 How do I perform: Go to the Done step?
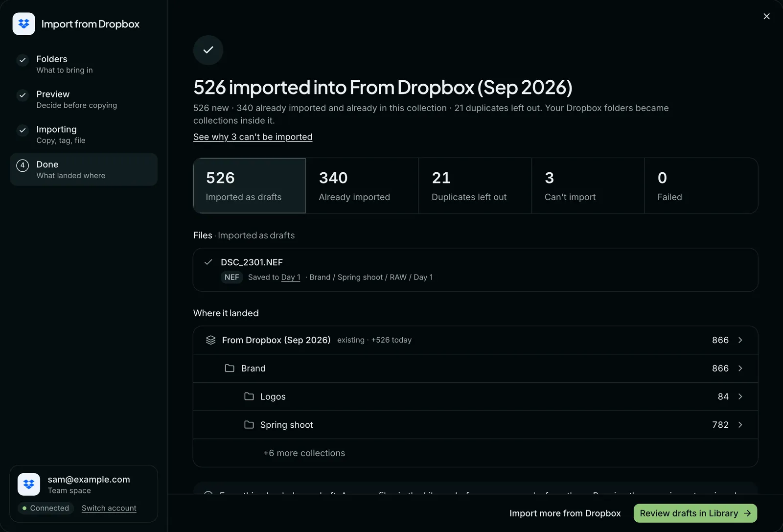click(x=84, y=169)
